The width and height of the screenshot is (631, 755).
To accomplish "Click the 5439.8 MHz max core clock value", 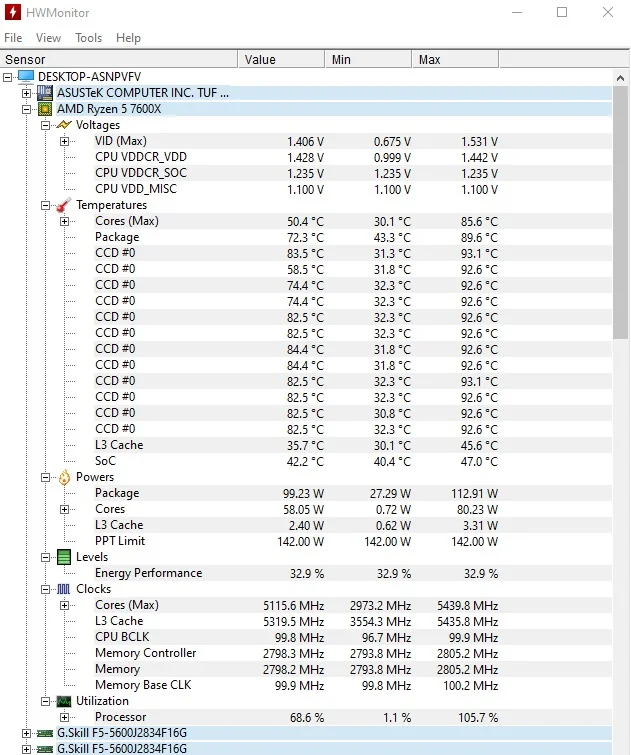I will point(467,606).
